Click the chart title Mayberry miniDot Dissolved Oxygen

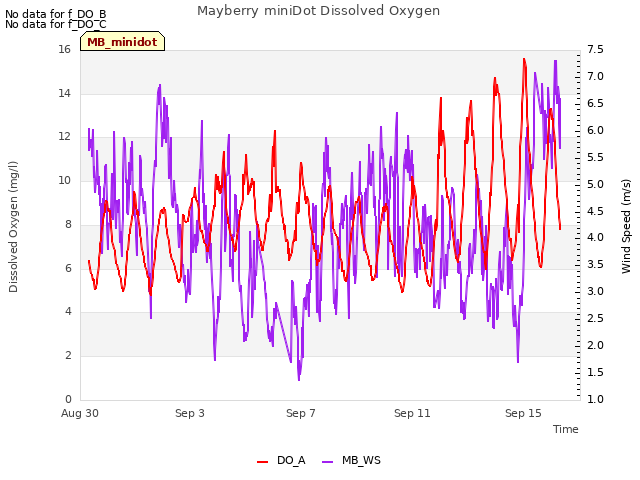(318, 11)
